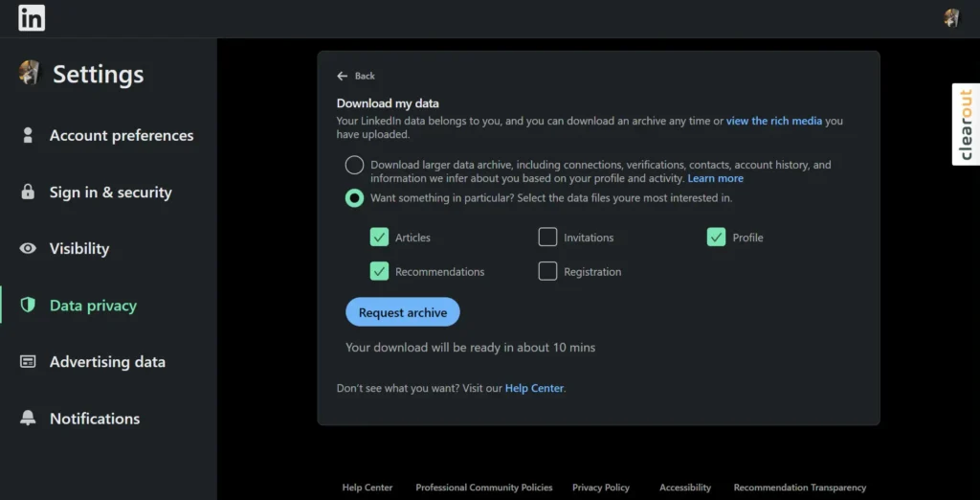The height and width of the screenshot is (500, 980).
Task: Open the profile avatar menu at top right
Action: 951,18
